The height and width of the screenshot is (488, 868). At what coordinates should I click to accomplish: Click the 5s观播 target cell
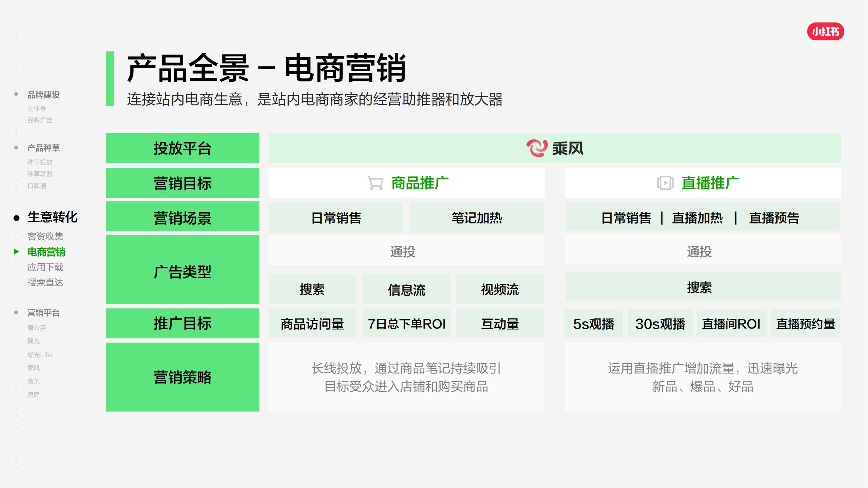(x=594, y=324)
